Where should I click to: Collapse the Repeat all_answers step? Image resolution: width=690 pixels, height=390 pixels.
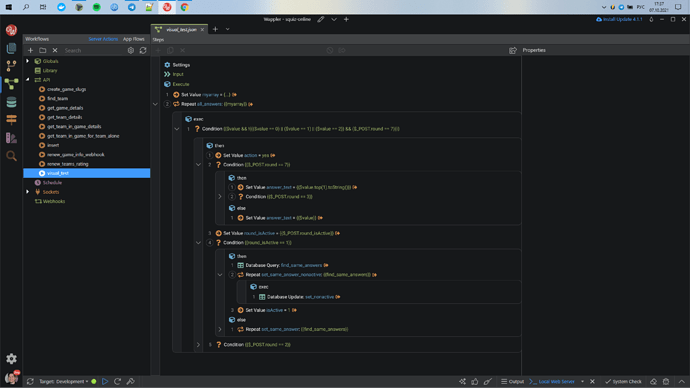(155, 104)
